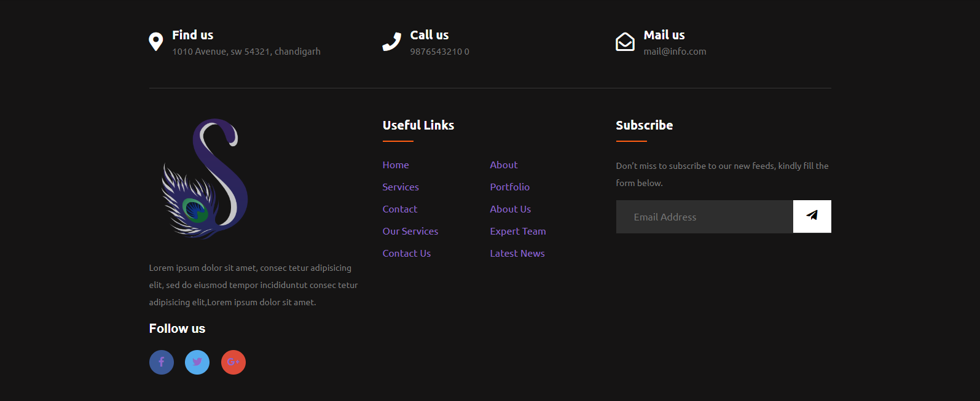Screen dimensions: 980x401
Task: Navigate to the About Us link
Action: click(x=511, y=209)
